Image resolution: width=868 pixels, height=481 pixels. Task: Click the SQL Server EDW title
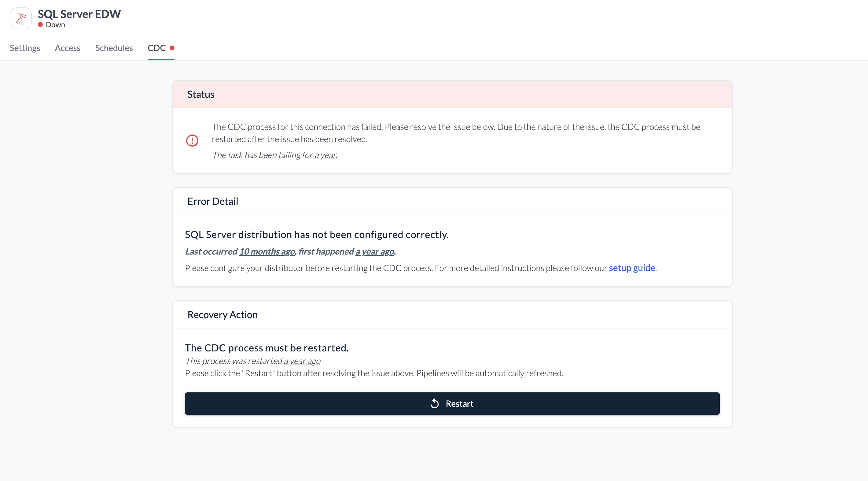(79, 14)
